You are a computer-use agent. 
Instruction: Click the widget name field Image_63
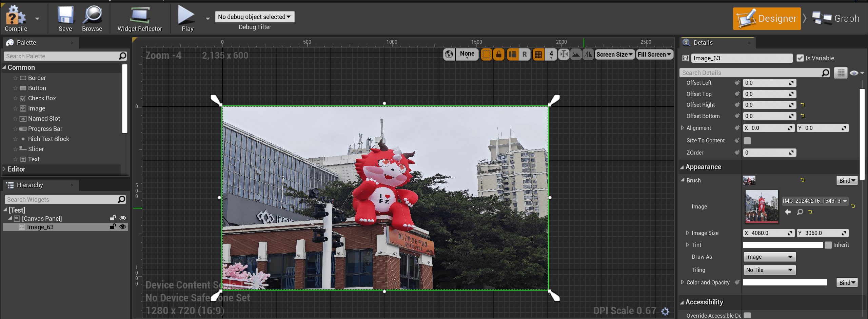coord(742,58)
